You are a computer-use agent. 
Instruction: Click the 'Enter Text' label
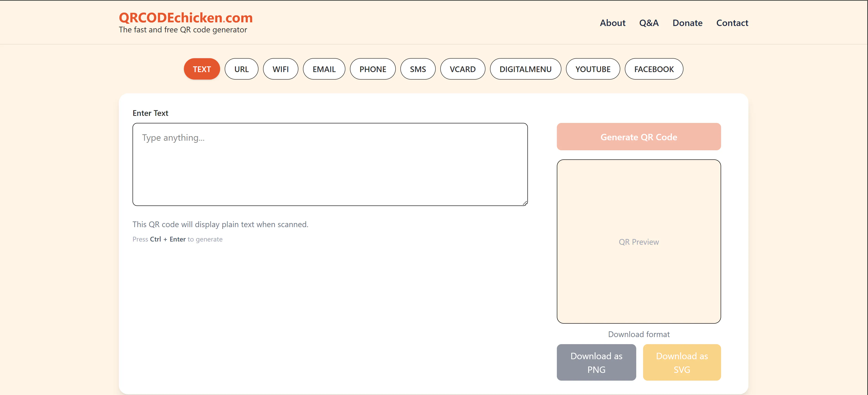pos(150,113)
